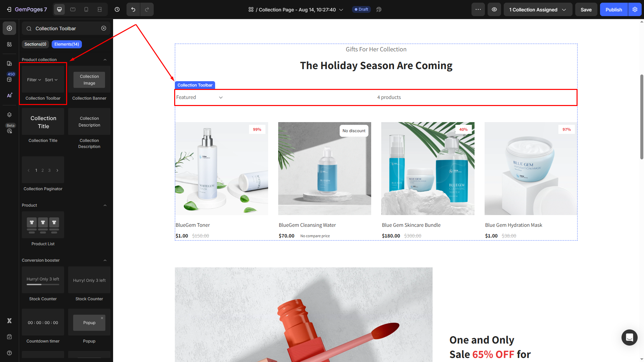Open the live chat support bubble
The height and width of the screenshot is (362, 644).
click(x=629, y=337)
